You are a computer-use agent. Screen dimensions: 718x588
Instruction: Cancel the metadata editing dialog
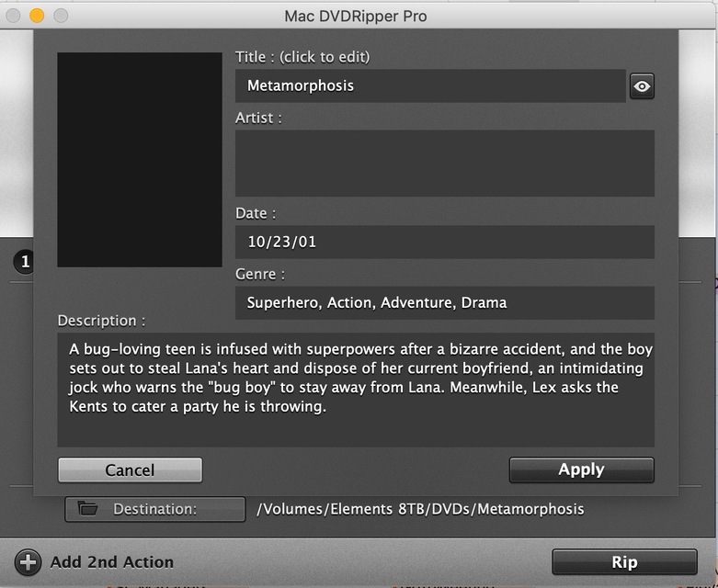click(130, 470)
